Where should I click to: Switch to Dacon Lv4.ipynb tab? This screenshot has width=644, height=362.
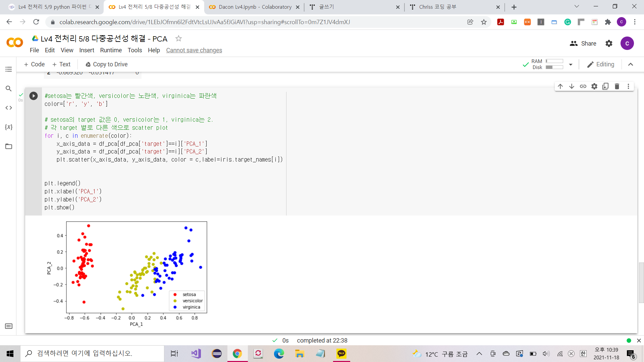tap(255, 7)
